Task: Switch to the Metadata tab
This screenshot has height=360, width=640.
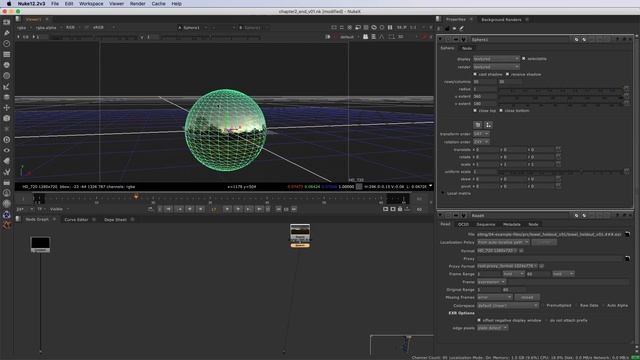Action: (511, 224)
